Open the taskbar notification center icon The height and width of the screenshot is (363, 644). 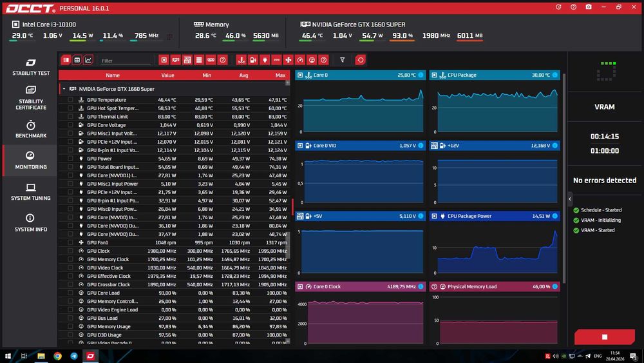pos(634,356)
